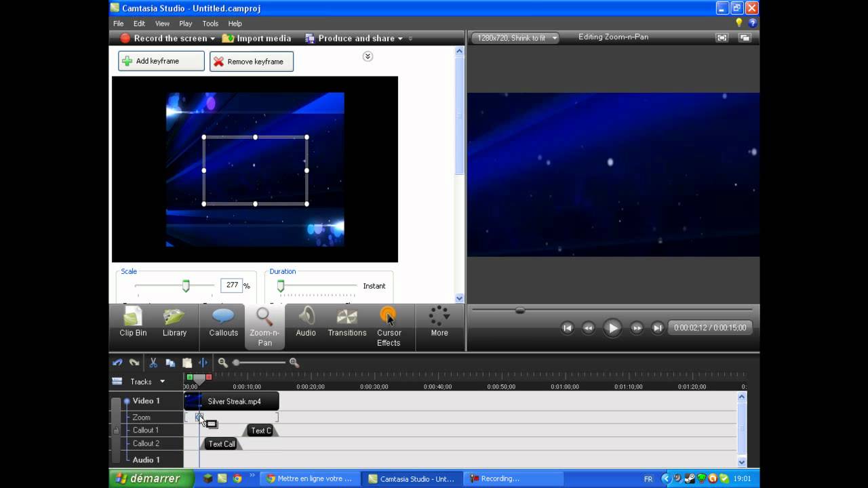Open the Play menu
The width and height of the screenshot is (868, 488).
click(x=185, y=24)
